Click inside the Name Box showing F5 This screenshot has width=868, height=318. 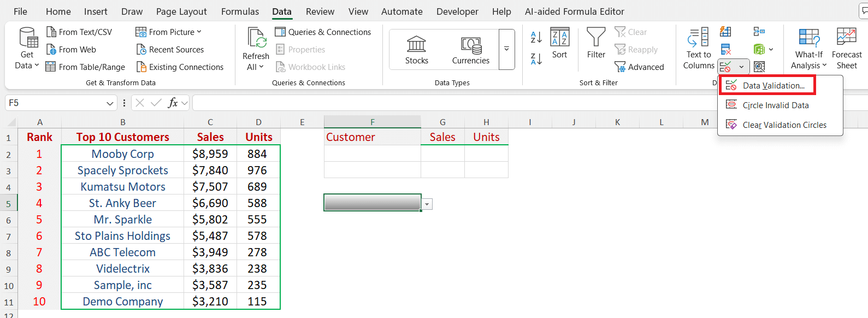55,103
